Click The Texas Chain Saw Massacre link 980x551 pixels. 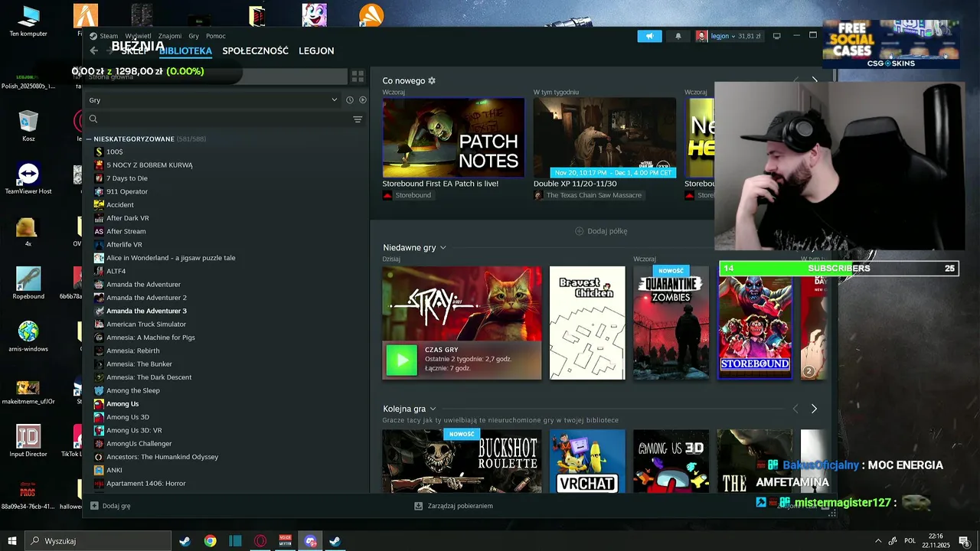click(593, 195)
